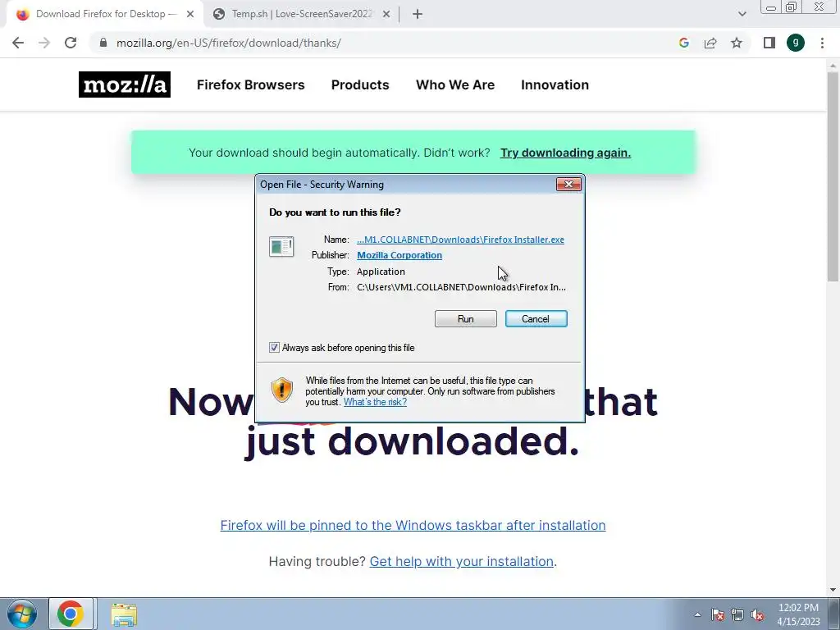Click the lock icon in address bar

tap(103, 43)
